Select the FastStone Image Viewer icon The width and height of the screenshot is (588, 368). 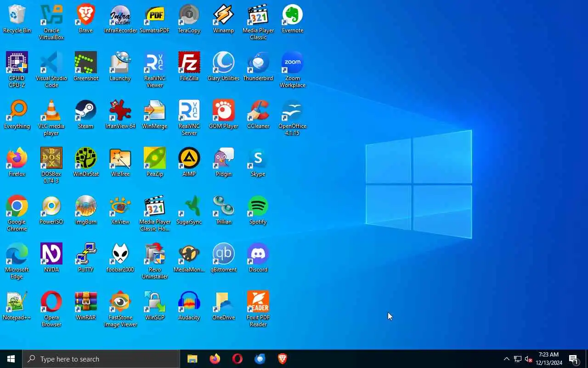coord(120,310)
